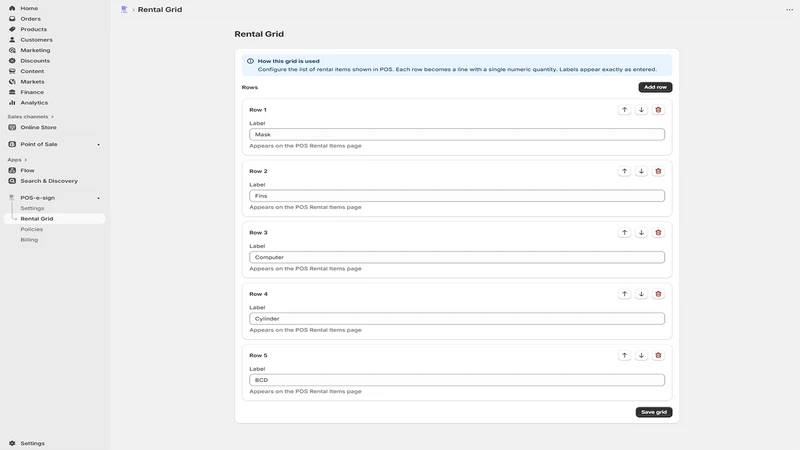
Task: Move Row 1 down with arrow icon
Action: [641, 110]
